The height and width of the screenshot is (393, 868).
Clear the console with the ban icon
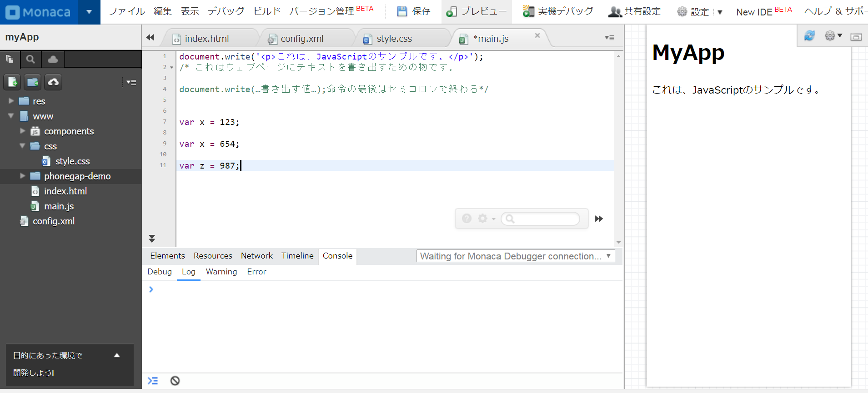175,381
